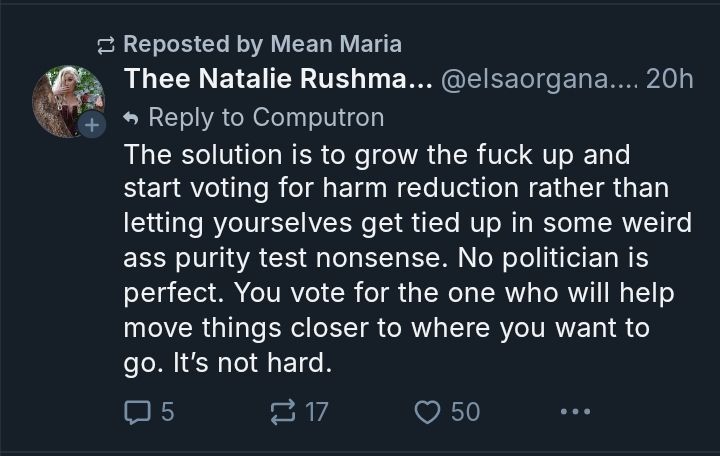
Task: Click the reply count '5'
Action: (167, 411)
